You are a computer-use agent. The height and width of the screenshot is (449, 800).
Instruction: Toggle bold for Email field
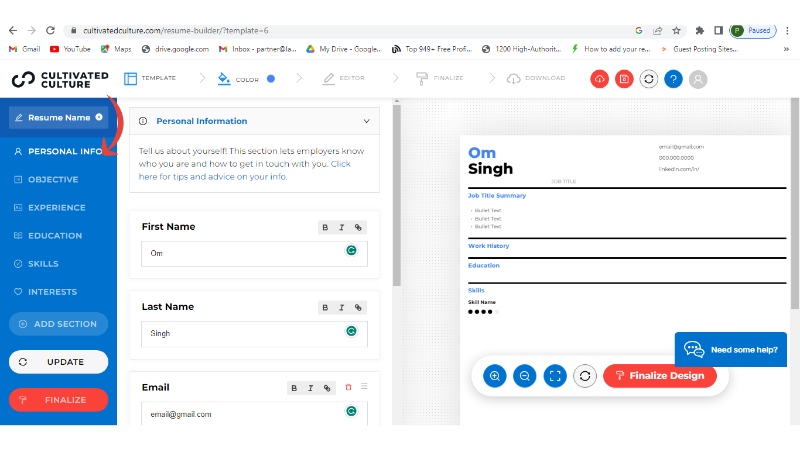(x=294, y=387)
